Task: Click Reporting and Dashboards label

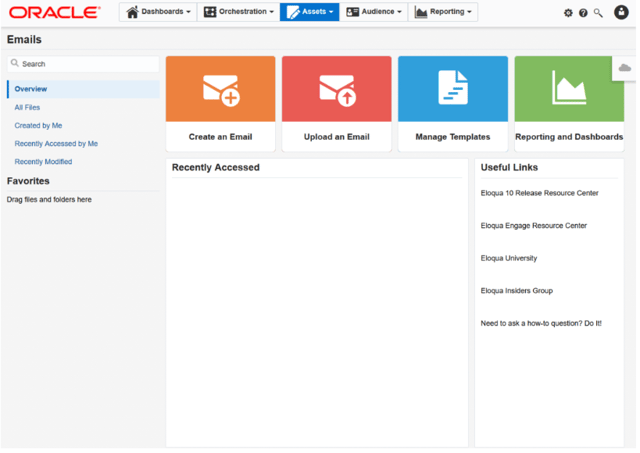Action: click(x=569, y=137)
